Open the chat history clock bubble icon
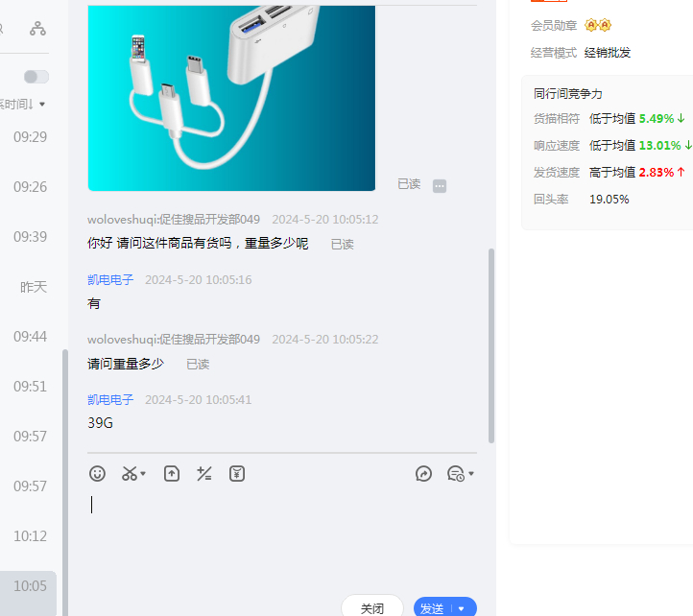 tap(456, 473)
